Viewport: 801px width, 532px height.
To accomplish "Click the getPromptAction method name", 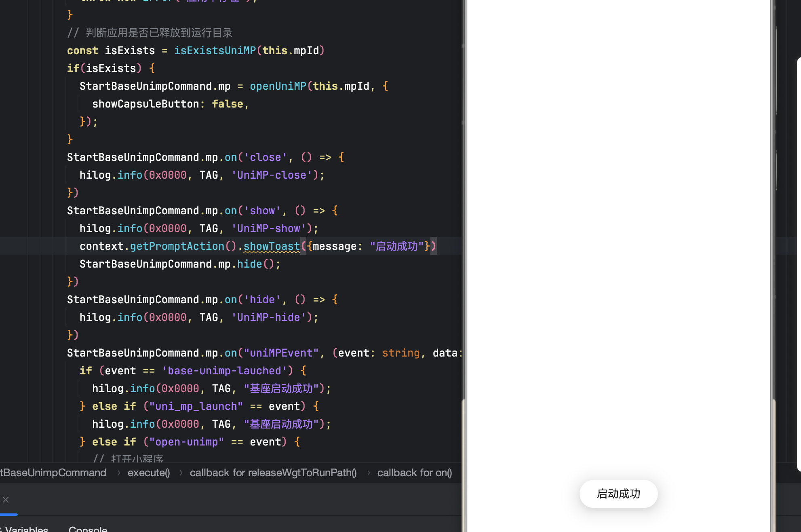I will pyautogui.click(x=177, y=246).
